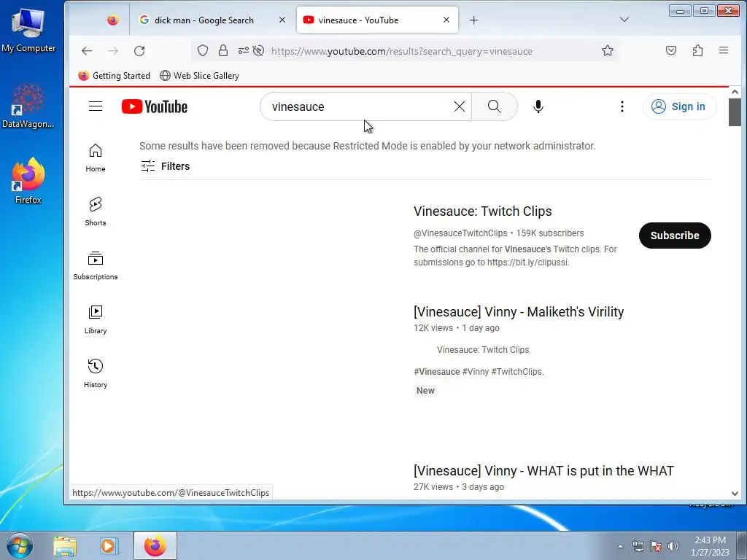The image size is (747, 560).
Task: List all tabs with the chevron dropdown
Action: point(624,20)
